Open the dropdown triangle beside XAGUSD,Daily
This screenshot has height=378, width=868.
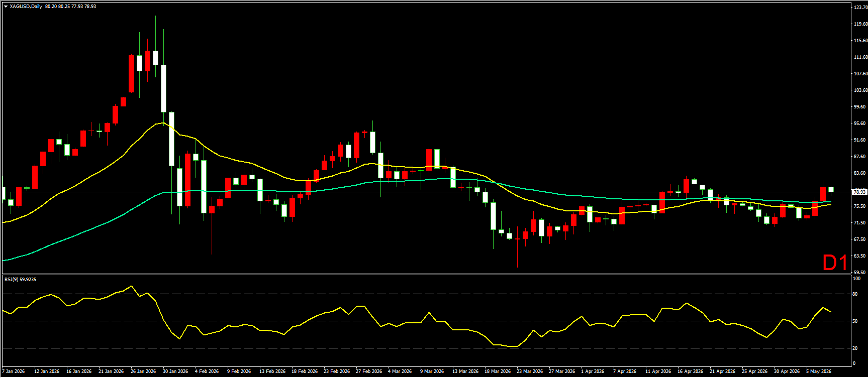click(6, 7)
